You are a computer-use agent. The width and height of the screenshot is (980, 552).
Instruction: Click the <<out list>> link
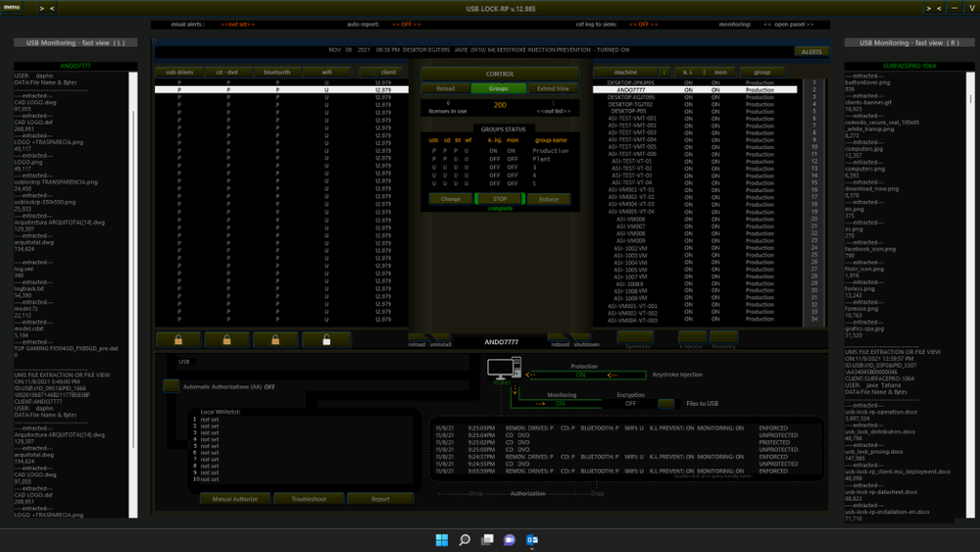(x=553, y=111)
